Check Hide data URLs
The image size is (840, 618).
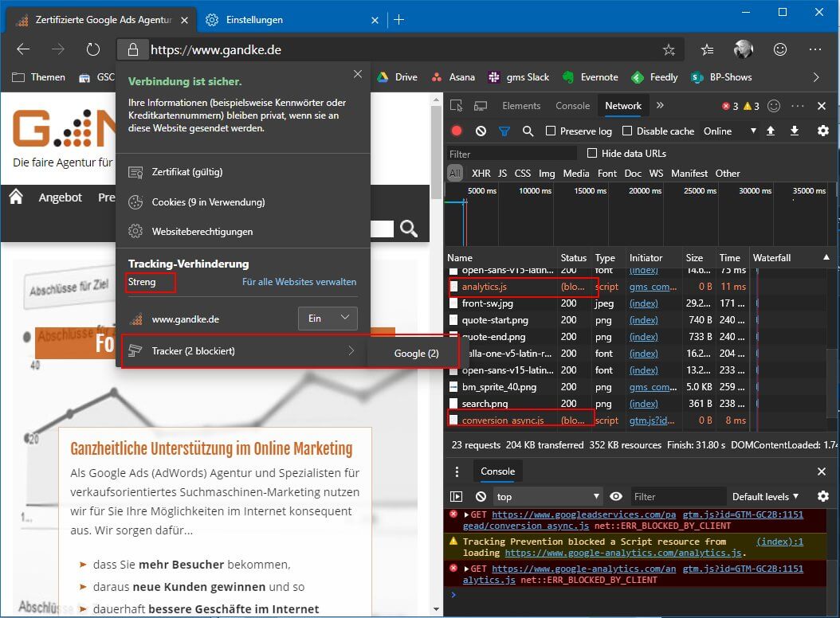tap(592, 153)
